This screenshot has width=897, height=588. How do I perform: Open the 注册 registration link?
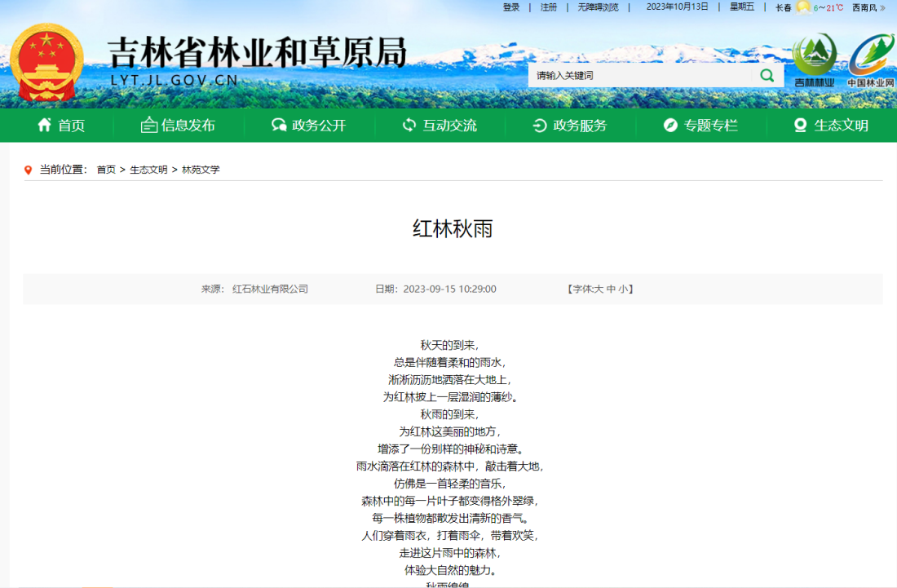coord(549,8)
